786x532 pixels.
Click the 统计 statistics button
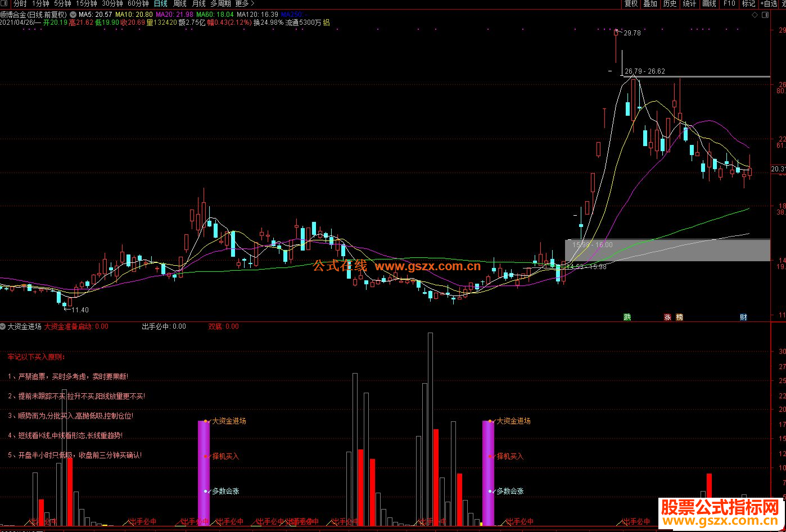tap(689, 3)
